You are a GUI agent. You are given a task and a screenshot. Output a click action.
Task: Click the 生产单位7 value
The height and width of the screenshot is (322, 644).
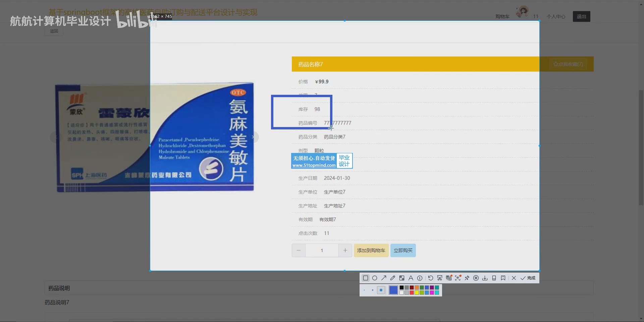point(334,192)
